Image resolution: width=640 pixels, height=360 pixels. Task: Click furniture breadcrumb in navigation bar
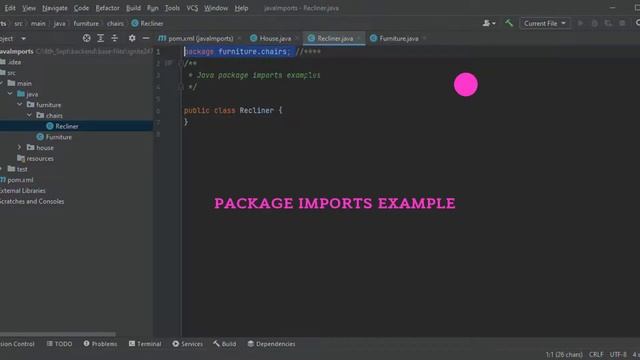(x=86, y=23)
